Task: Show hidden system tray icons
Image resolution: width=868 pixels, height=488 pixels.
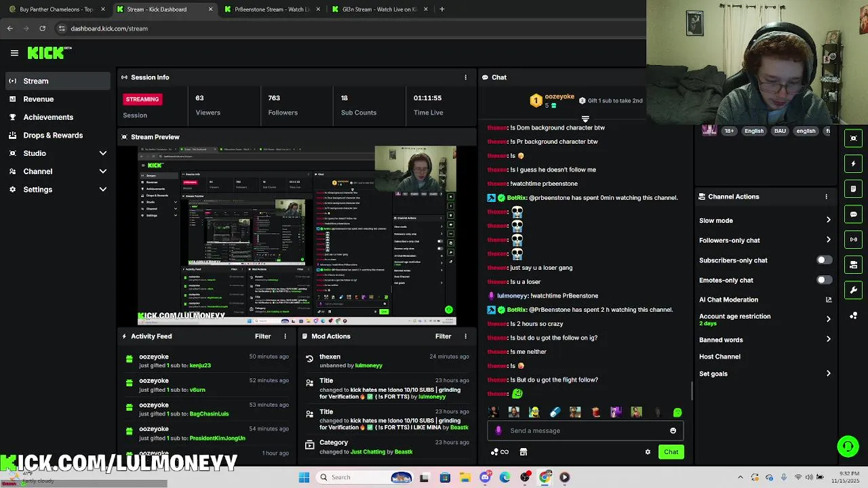Action: [740, 477]
